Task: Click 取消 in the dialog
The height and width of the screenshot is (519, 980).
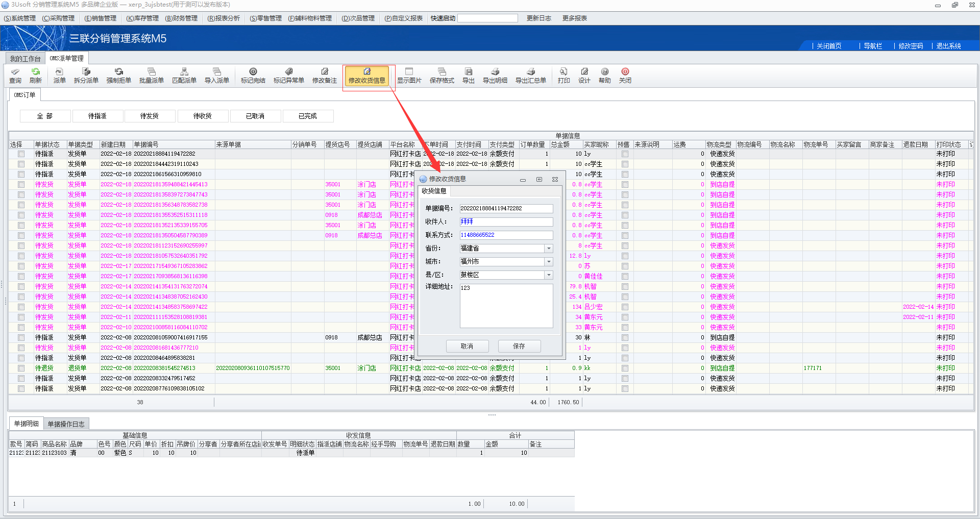Action: tap(467, 347)
